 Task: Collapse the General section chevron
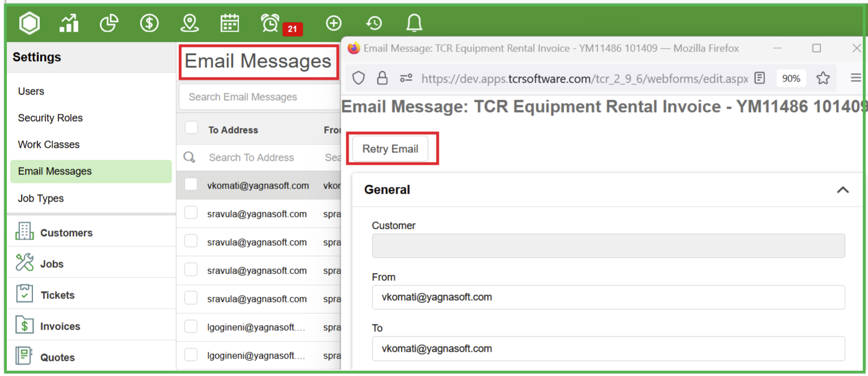(x=842, y=190)
